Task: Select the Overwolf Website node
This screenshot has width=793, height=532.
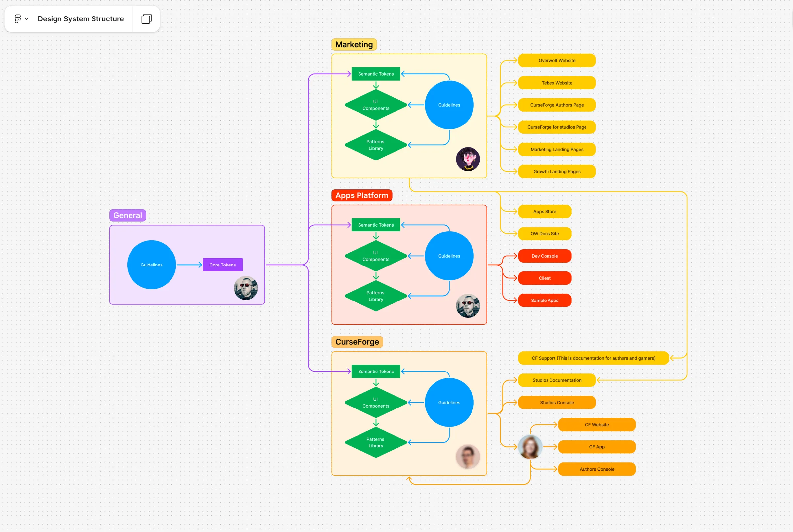Action: (557, 61)
